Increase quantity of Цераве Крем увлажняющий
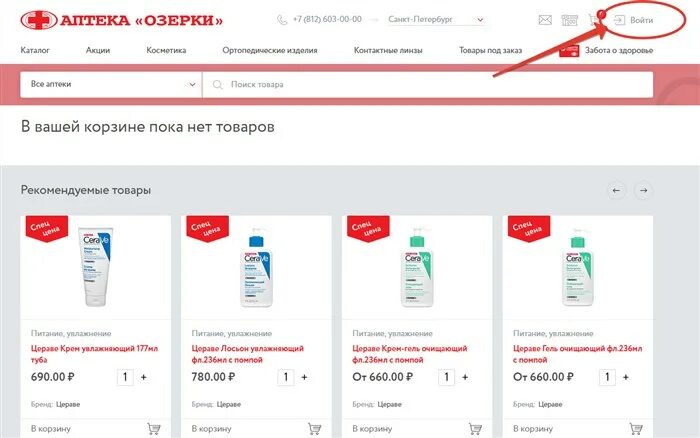Screen dimensions: 700x438 click(144, 377)
